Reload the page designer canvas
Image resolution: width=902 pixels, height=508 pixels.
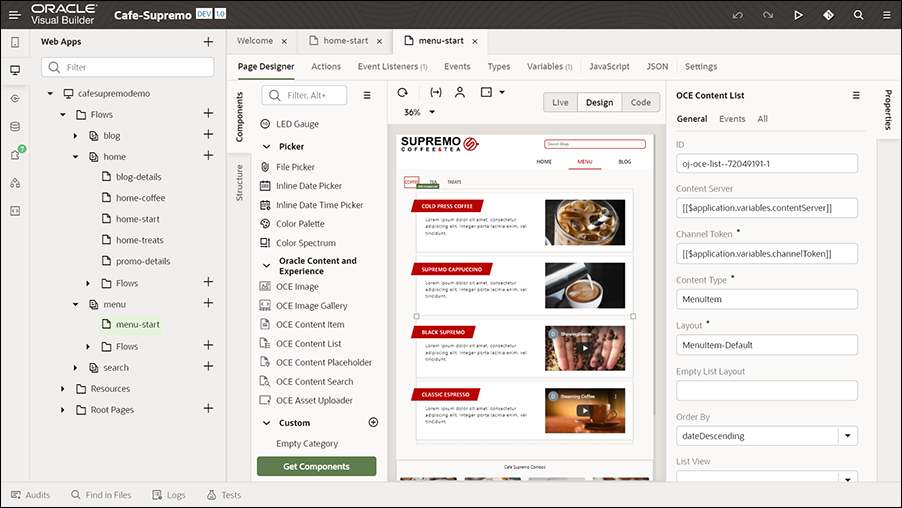(x=403, y=92)
